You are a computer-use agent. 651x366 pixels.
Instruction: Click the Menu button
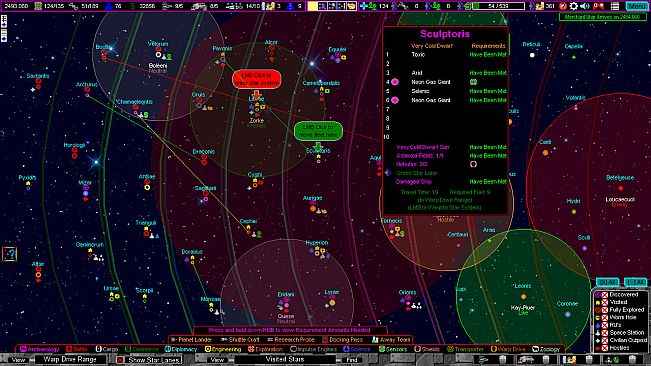coord(636,6)
